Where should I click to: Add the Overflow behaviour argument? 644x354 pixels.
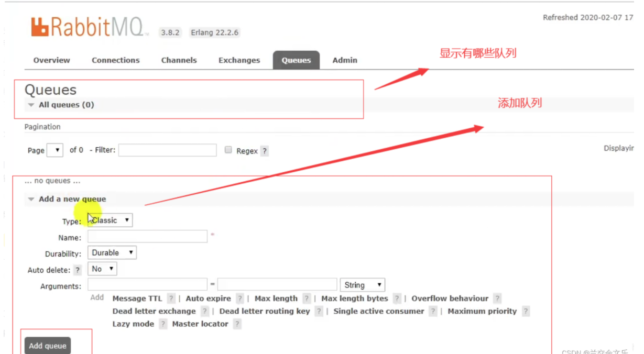tap(450, 298)
